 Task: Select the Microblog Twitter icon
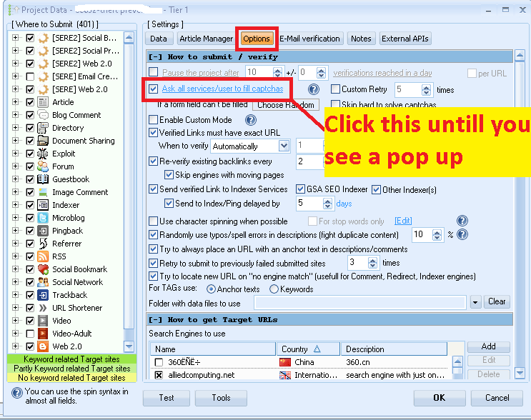click(x=43, y=218)
